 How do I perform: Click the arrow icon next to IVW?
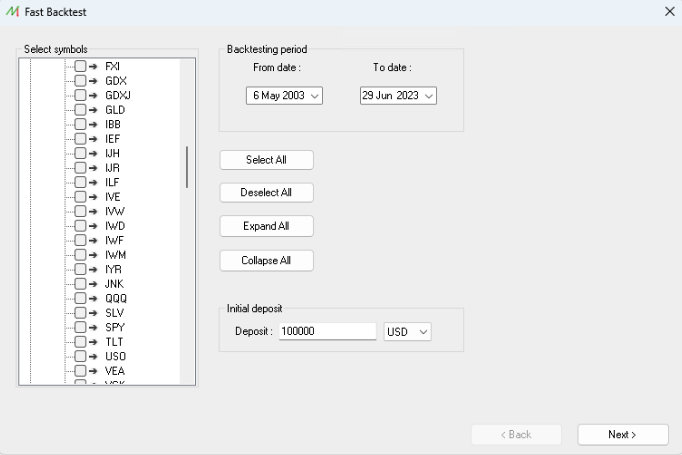pos(93,211)
